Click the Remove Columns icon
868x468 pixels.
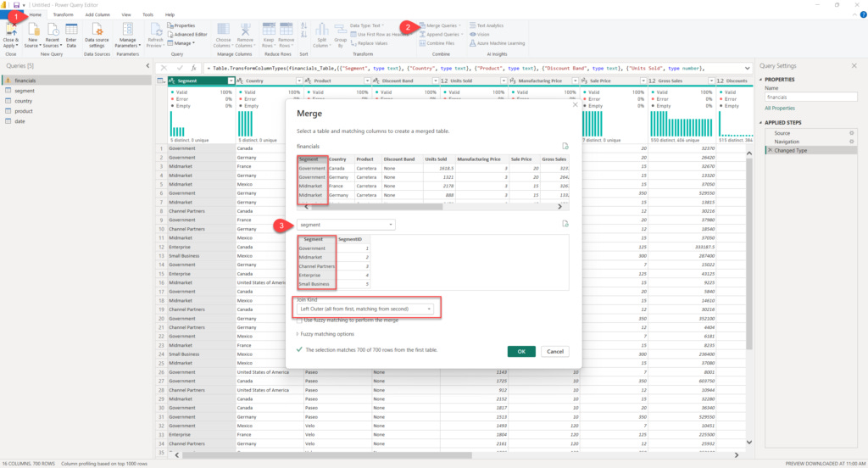coord(245,31)
